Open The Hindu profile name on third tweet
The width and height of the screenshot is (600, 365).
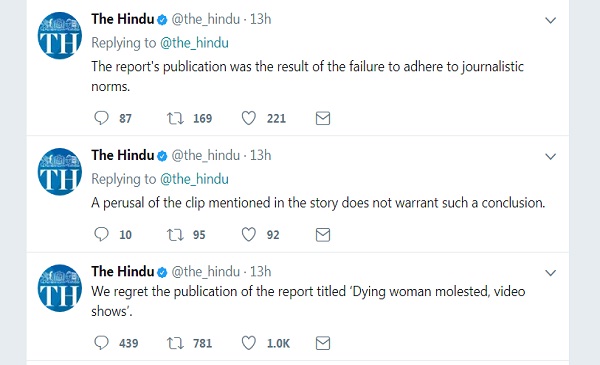click(122, 271)
